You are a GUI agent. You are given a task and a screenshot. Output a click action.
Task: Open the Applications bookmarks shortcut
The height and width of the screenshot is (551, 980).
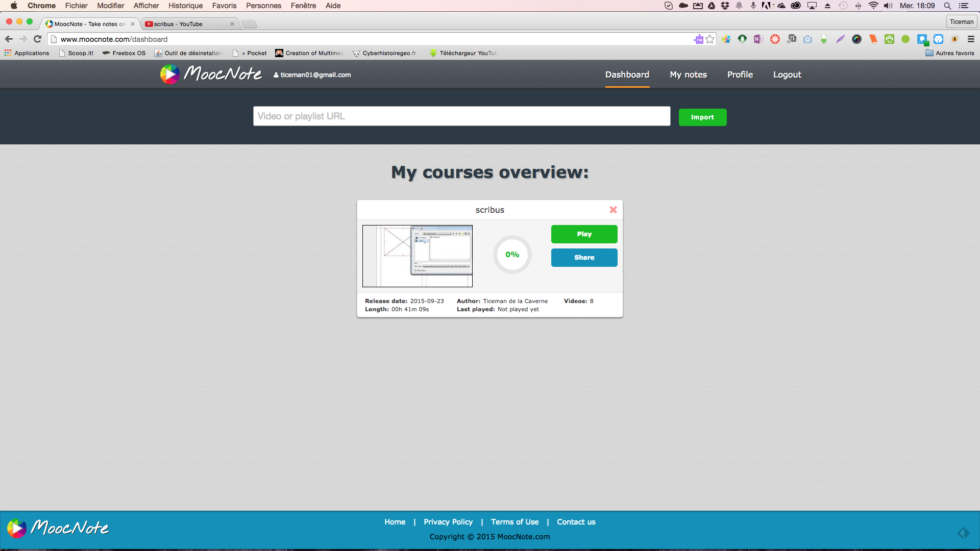(x=27, y=53)
